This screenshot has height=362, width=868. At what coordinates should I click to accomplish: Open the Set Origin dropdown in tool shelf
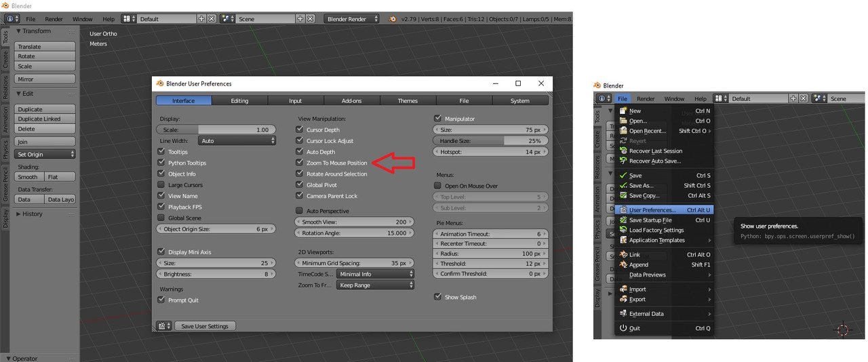pos(45,155)
